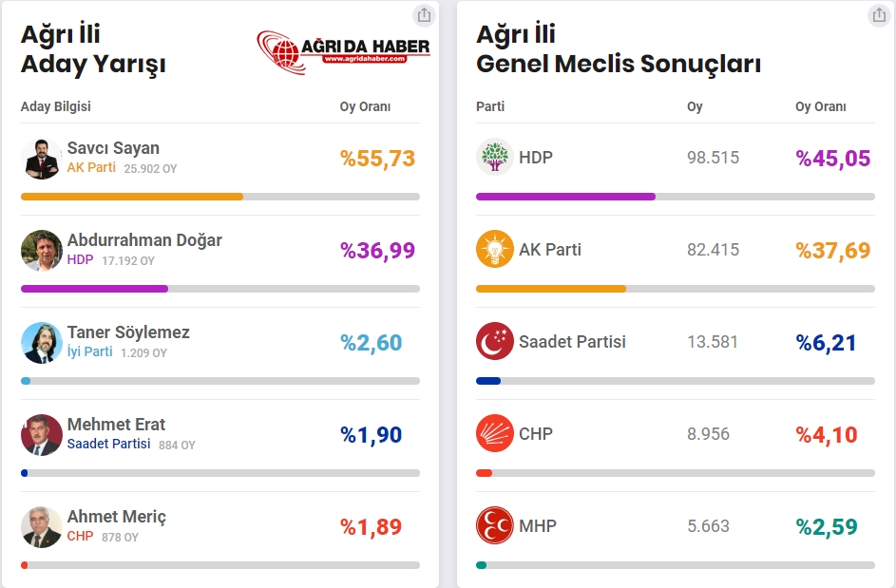Image resolution: width=896 pixels, height=588 pixels.
Task: Click the Oy Oranı header in party table
Action: click(x=820, y=106)
